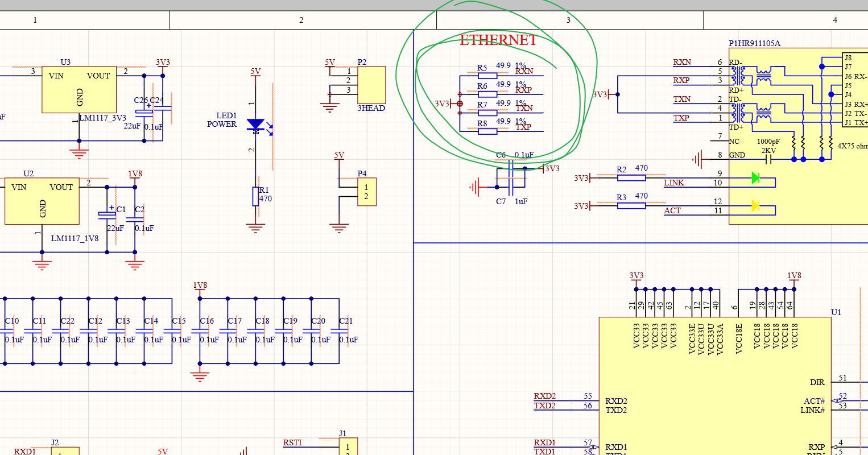Select capacitor C16 in the decoupling row

point(200,330)
